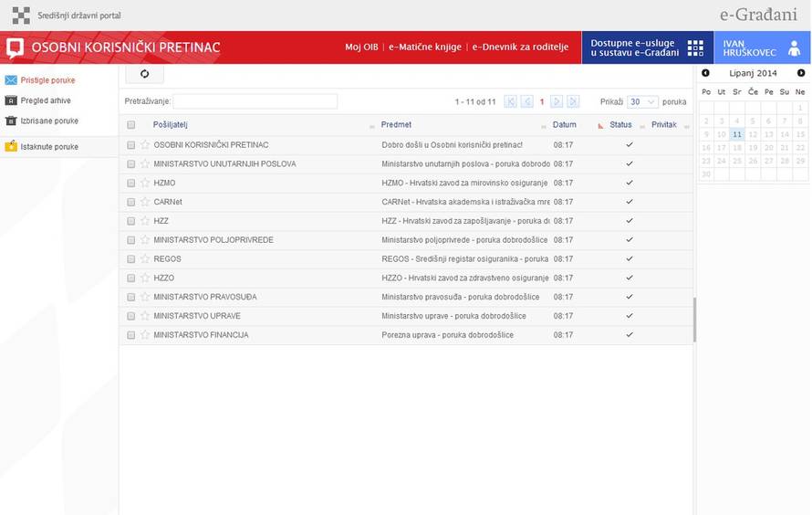Expand the Status column menu arrow
Screen dimensions: 812x515
click(x=641, y=126)
